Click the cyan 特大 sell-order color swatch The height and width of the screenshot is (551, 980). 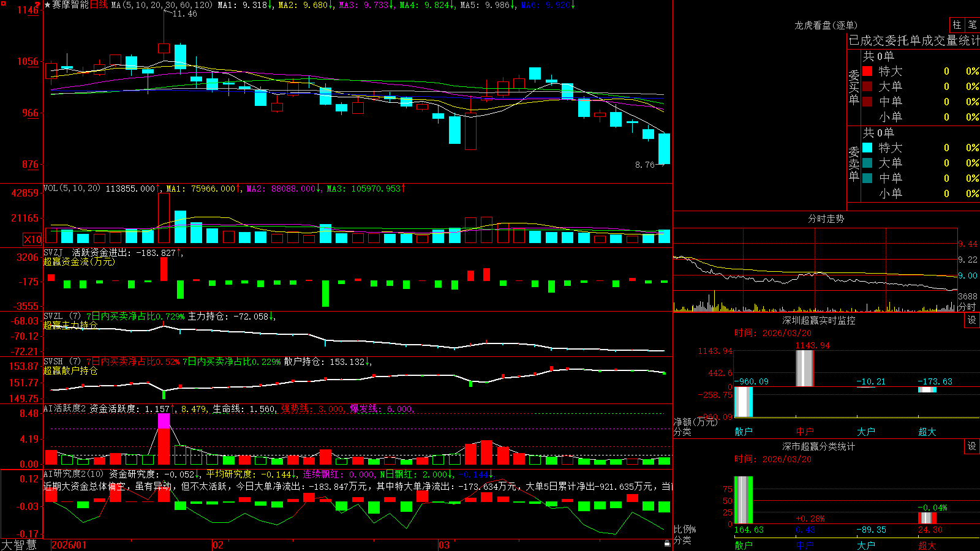(867, 148)
